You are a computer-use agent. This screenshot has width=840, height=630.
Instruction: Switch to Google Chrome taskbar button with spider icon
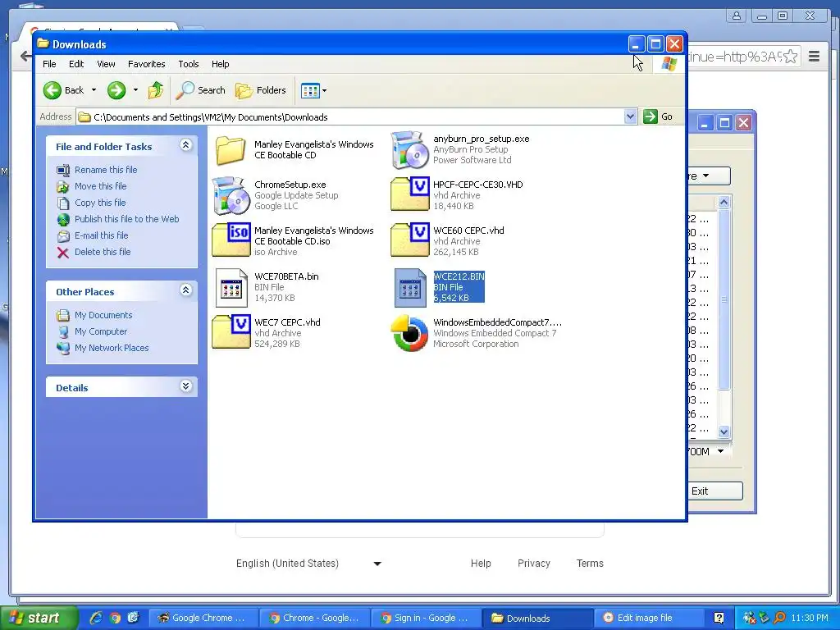coord(202,618)
